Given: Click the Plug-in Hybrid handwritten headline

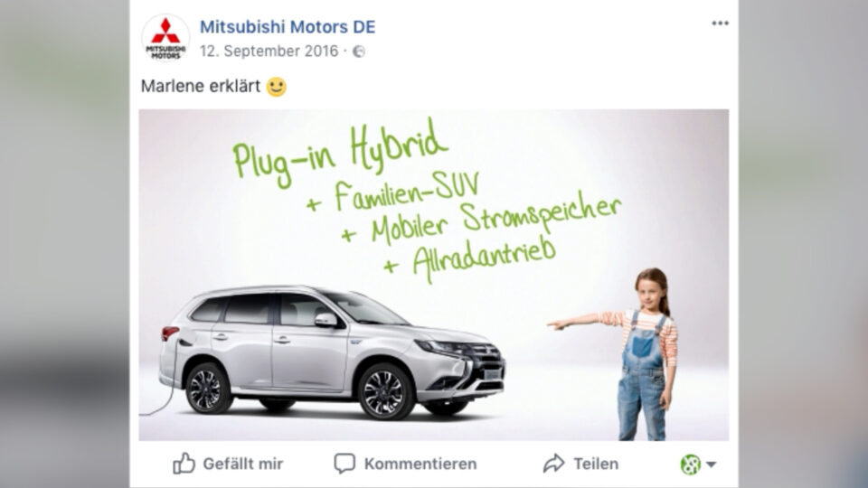Looking at the screenshot, I should coord(339,152).
